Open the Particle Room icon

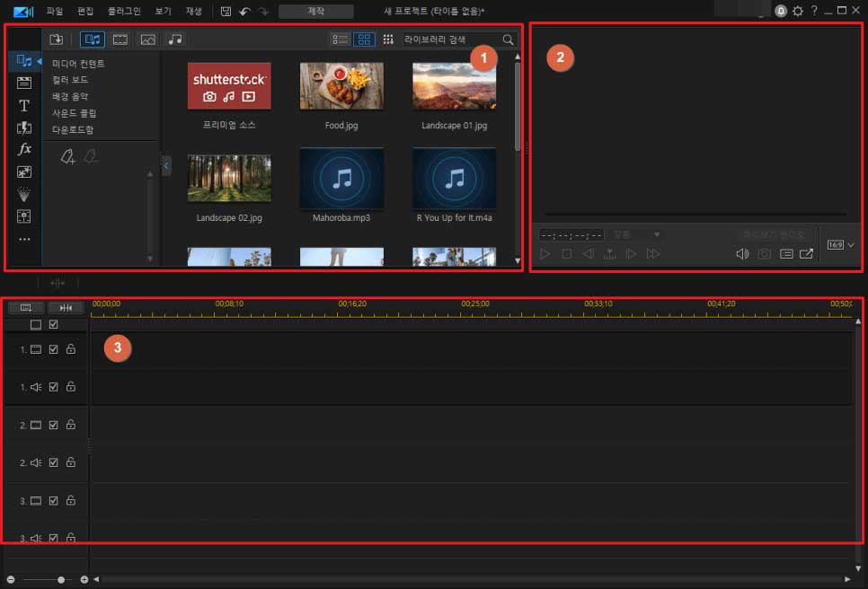(x=23, y=194)
